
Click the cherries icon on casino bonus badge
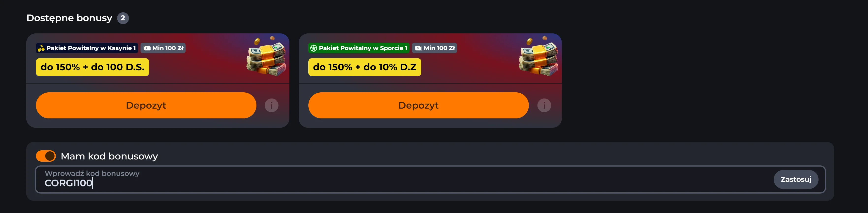pyautogui.click(x=41, y=48)
